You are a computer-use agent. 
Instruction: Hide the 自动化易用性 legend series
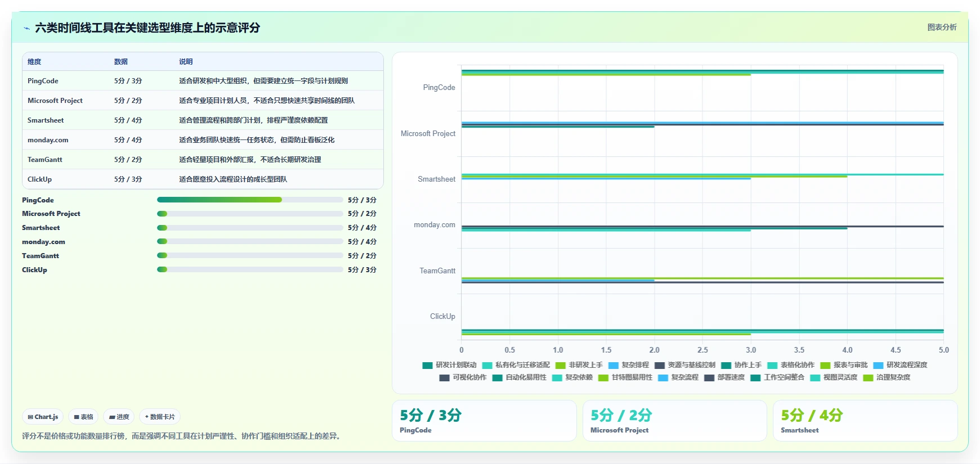519,377
